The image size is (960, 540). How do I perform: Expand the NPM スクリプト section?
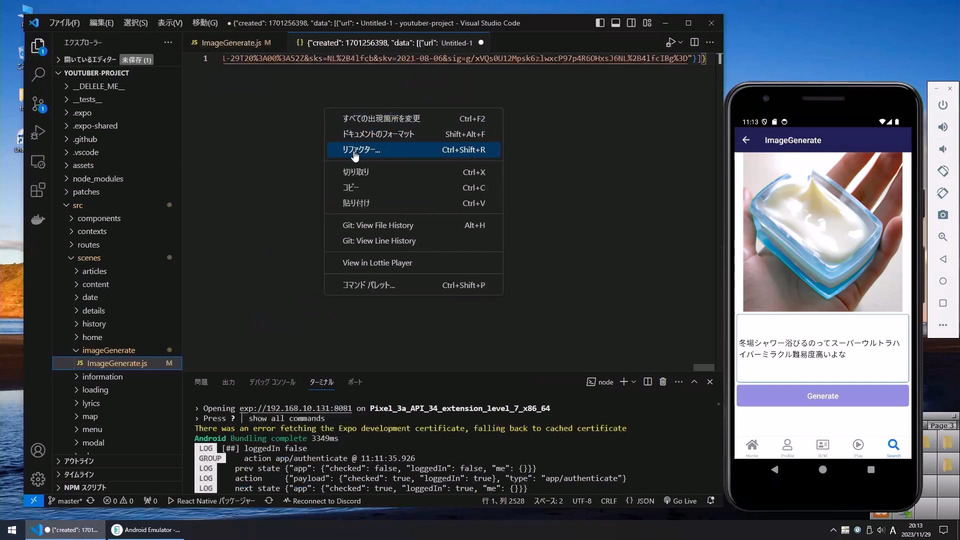[x=85, y=488]
